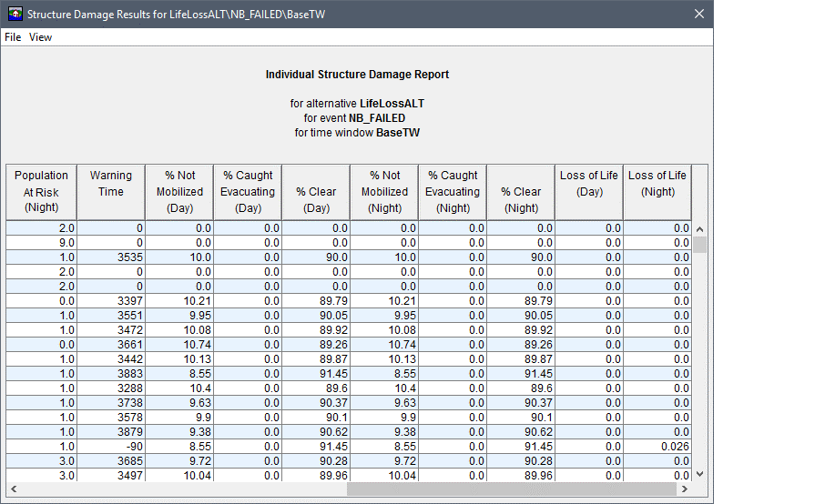Viewport: 815px width, 504px height.
Task: Click the Population At Risk (Night) column header
Action: point(41,192)
